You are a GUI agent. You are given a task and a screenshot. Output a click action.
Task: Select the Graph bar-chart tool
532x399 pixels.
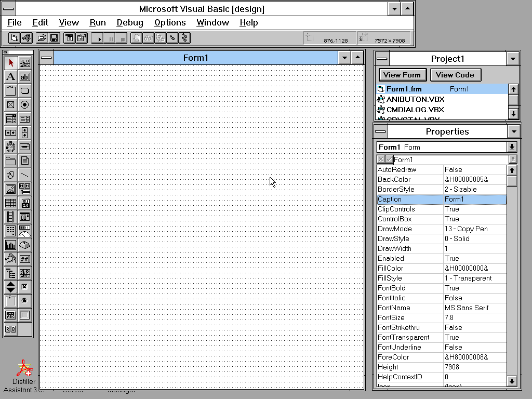click(x=10, y=245)
